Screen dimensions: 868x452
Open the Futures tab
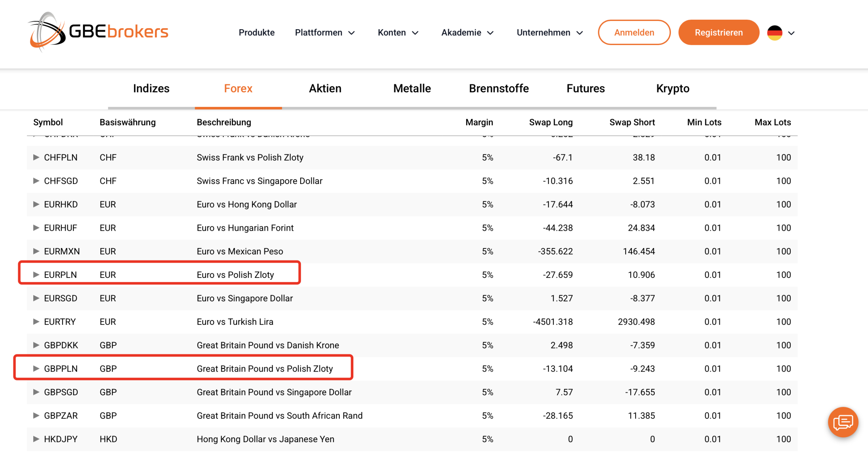point(586,89)
